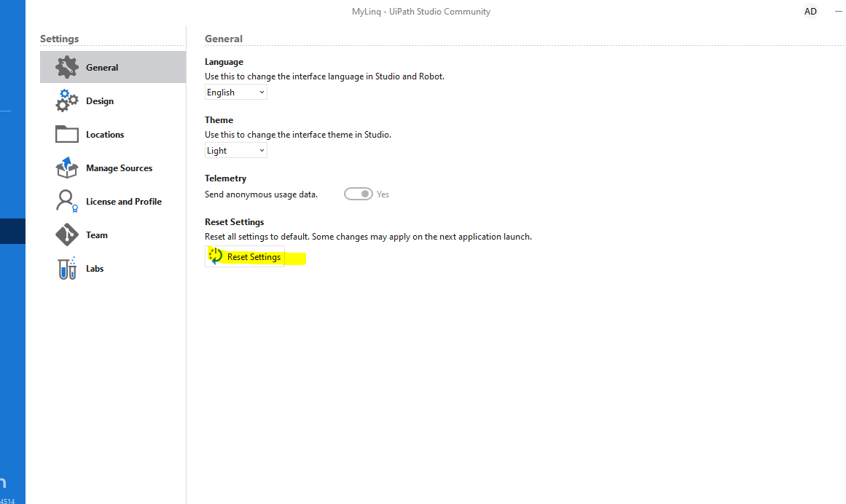
Task: Switch to the Design settings tab
Action: point(113,101)
